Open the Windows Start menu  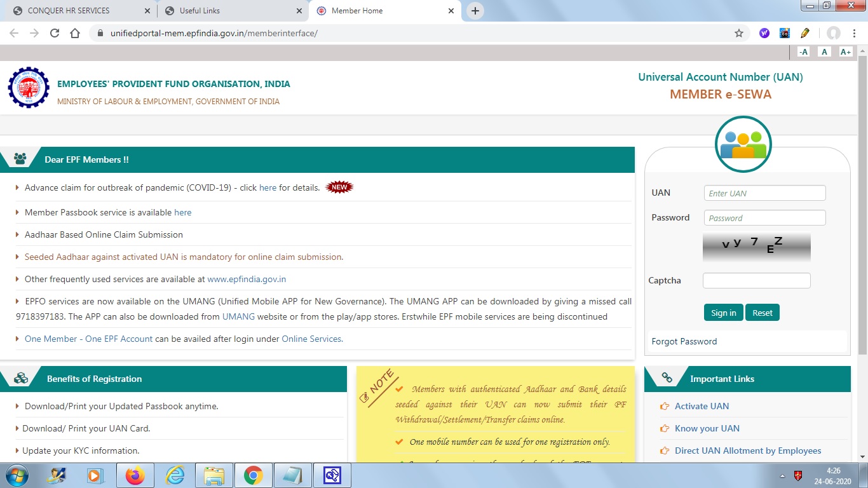(x=17, y=475)
